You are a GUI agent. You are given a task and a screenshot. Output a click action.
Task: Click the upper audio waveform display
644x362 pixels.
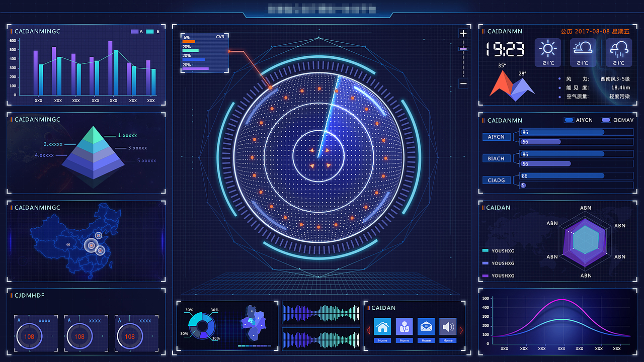[321, 313]
